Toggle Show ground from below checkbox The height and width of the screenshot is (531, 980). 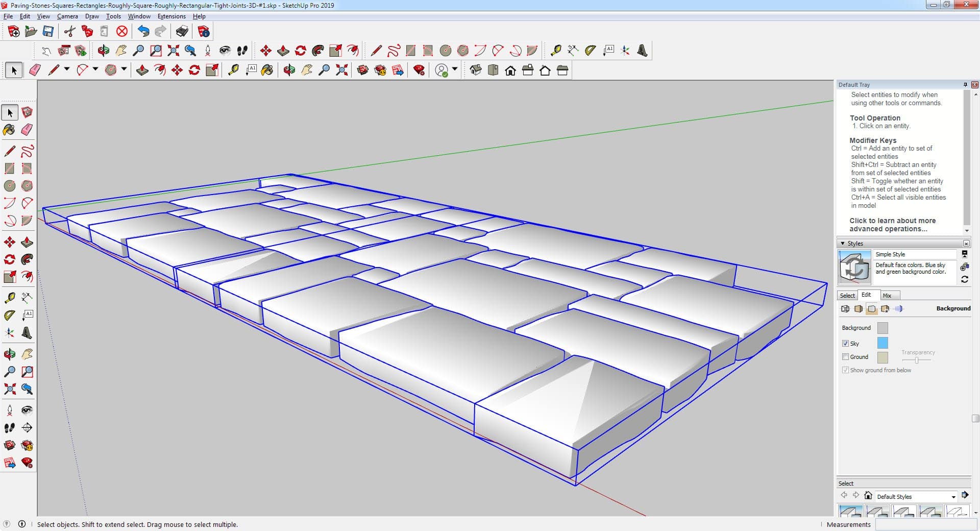point(845,370)
